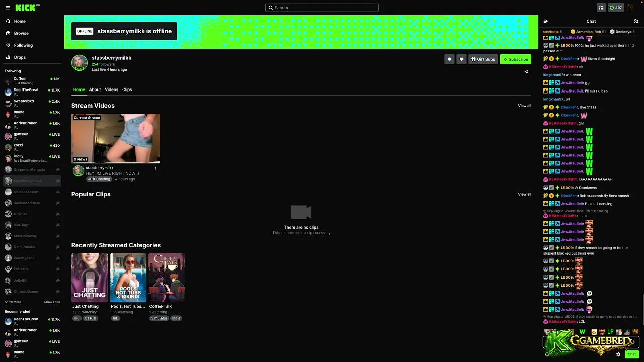The height and width of the screenshot is (362, 644).
Task: Switch to the Clips tab
Action: pos(127,89)
